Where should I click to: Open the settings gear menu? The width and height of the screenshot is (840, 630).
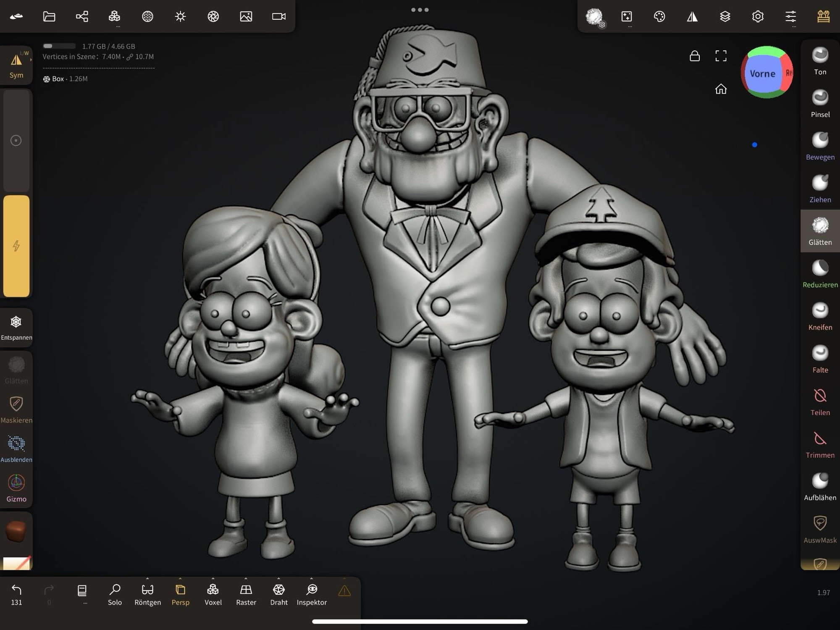point(758,16)
